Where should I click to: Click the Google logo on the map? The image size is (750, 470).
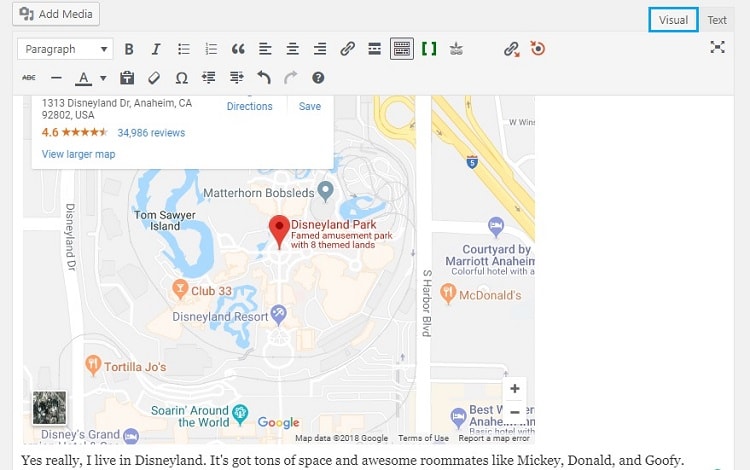tap(278, 422)
